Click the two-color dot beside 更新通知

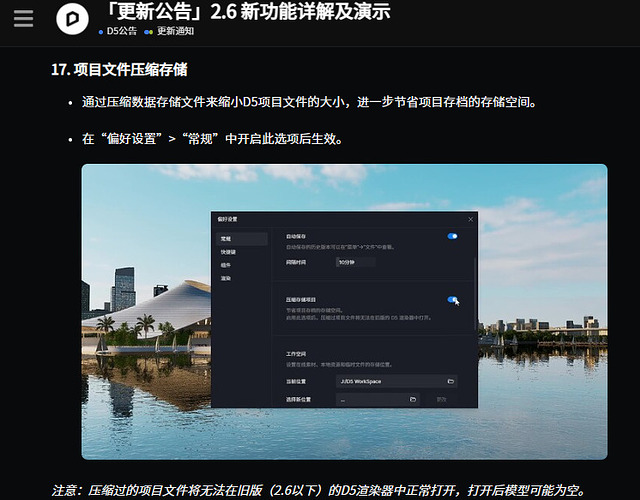pos(149,32)
